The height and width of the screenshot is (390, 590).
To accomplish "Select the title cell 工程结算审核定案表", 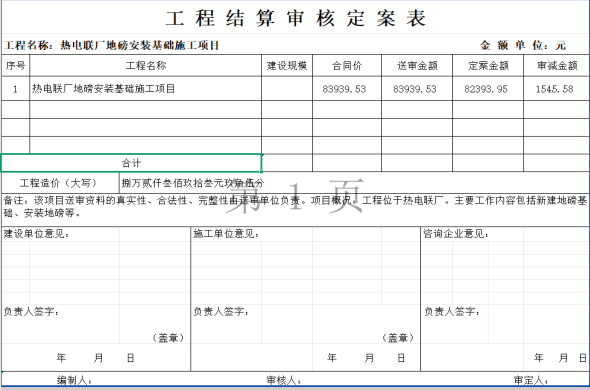I will (296, 18).
